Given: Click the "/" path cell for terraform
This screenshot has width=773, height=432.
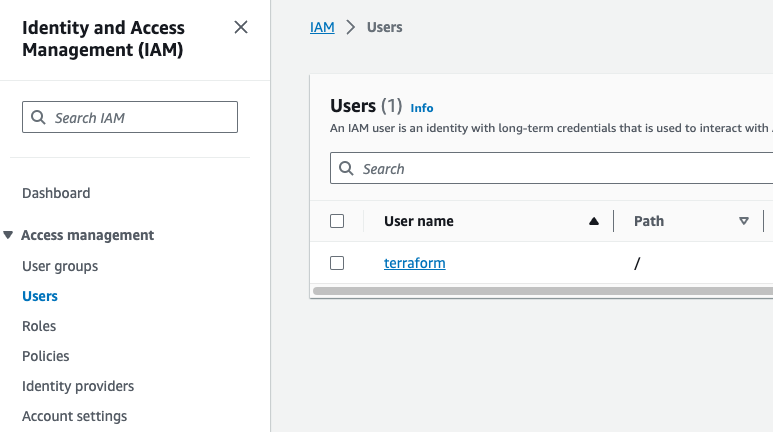Looking at the screenshot, I should [x=637, y=263].
